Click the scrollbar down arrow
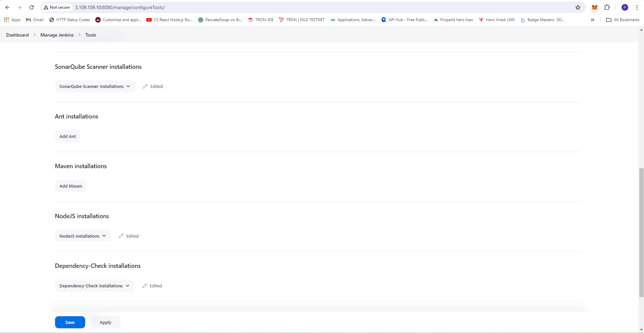The width and height of the screenshot is (644, 334). click(x=641, y=330)
